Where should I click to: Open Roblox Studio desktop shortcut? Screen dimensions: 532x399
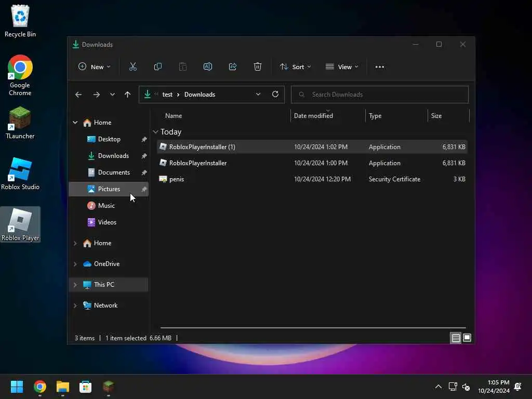click(20, 174)
